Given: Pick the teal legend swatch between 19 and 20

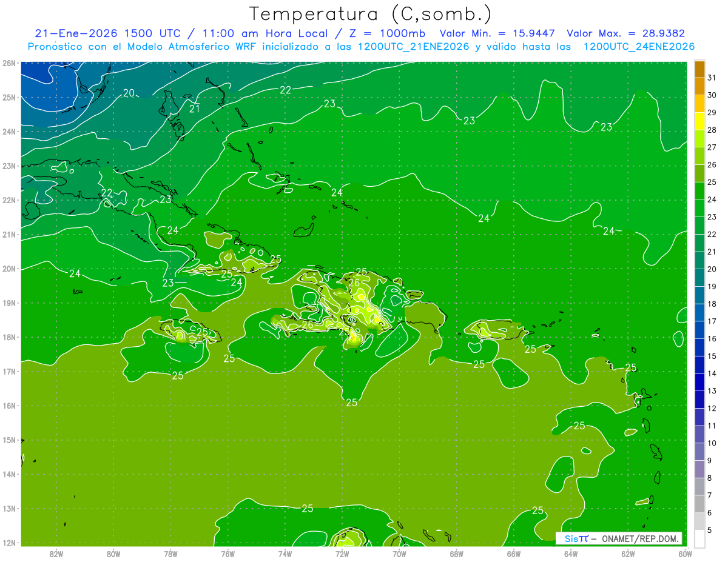Looking at the screenshot, I should point(699,278).
